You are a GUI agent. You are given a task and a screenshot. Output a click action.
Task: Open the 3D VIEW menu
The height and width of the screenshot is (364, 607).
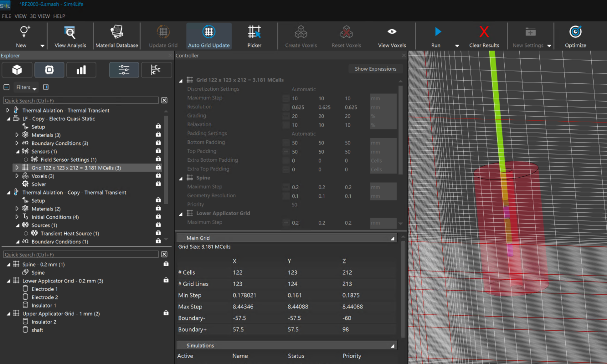tap(40, 16)
